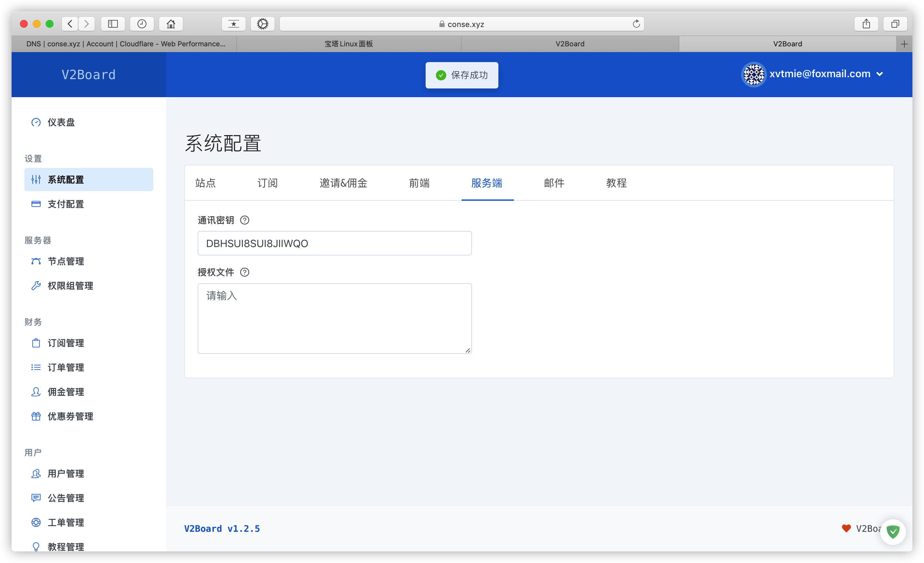Click the user avatar in the header
Screen dimensions: 924x563
[753, 74]
